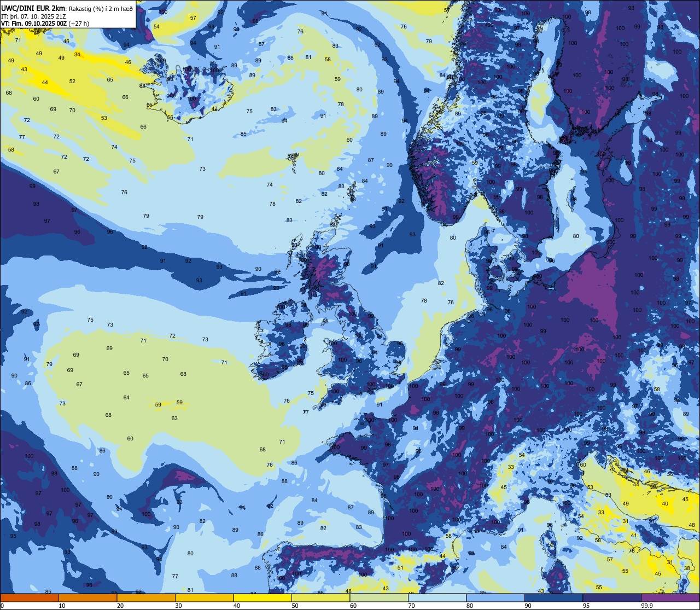This screenshot has width=700, height=610.
Task: Click the legend tick label 50
Action: 295,606
